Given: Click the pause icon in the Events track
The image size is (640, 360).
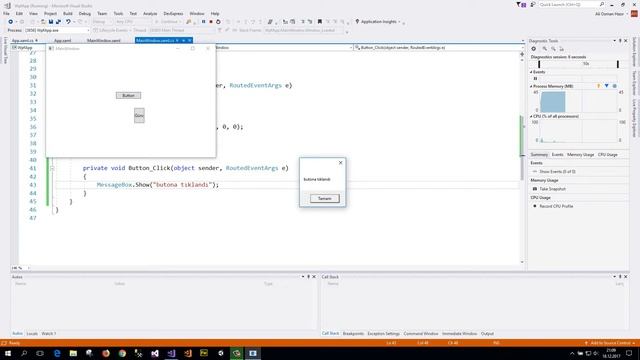Looking at the screenshot, I should tap(536, 78).
